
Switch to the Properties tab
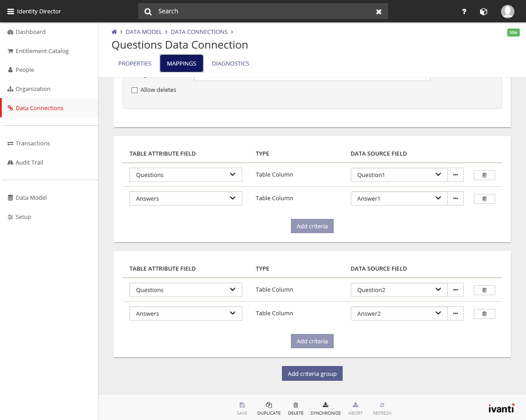(135, 64)
